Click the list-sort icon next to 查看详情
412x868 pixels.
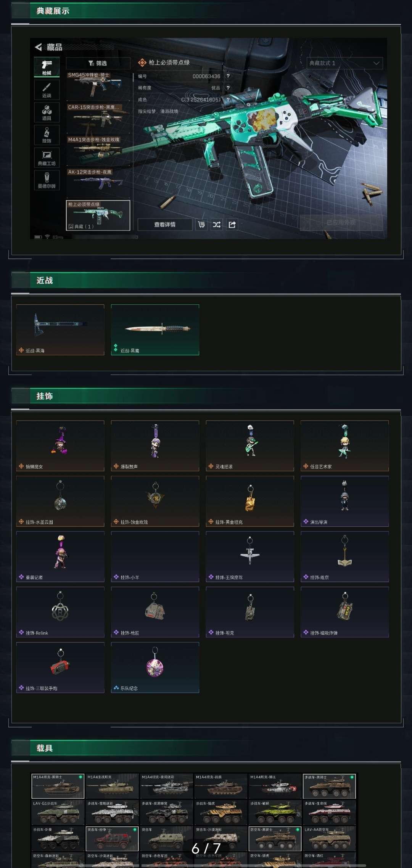click(201, 225)
